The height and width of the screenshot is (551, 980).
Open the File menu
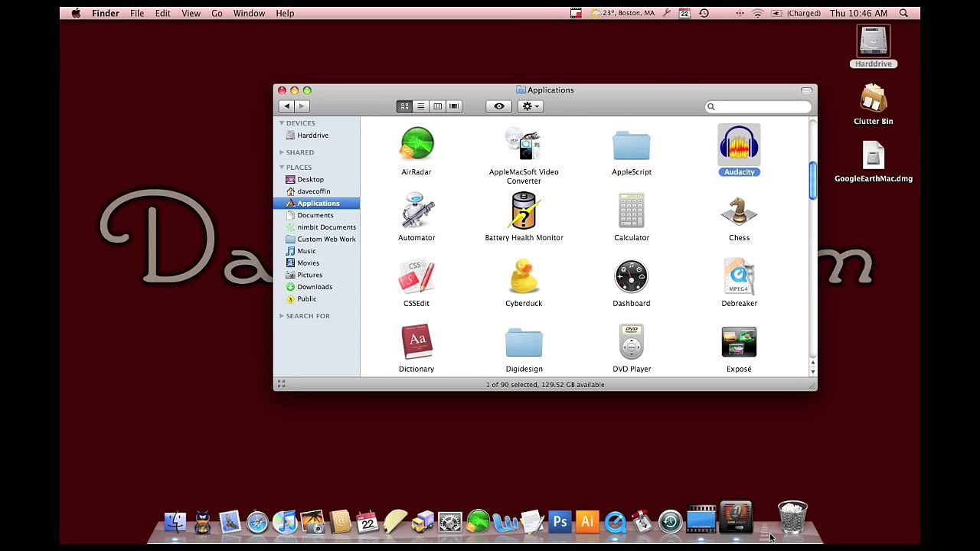click(x=137, y=13)
